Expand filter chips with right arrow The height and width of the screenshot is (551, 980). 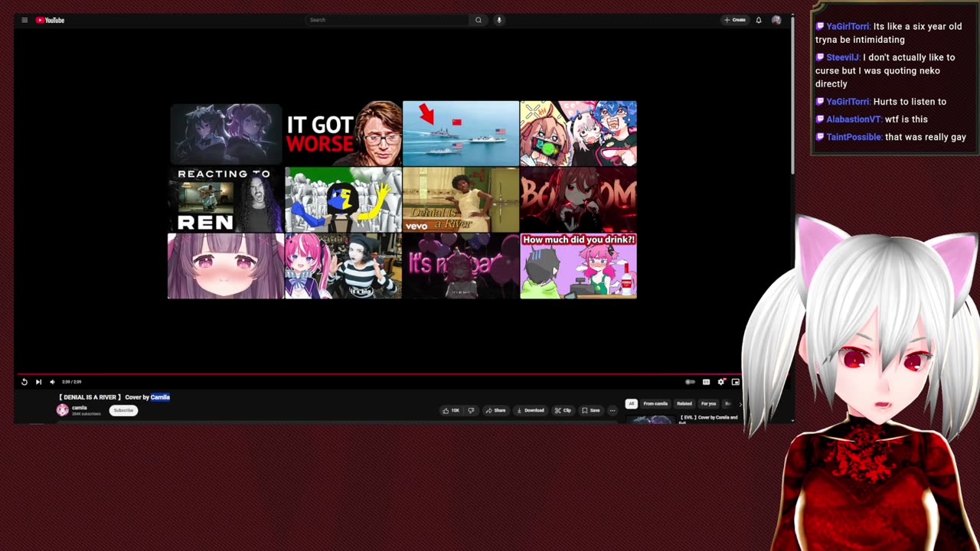pyautogui.click(x=740, y=403)
